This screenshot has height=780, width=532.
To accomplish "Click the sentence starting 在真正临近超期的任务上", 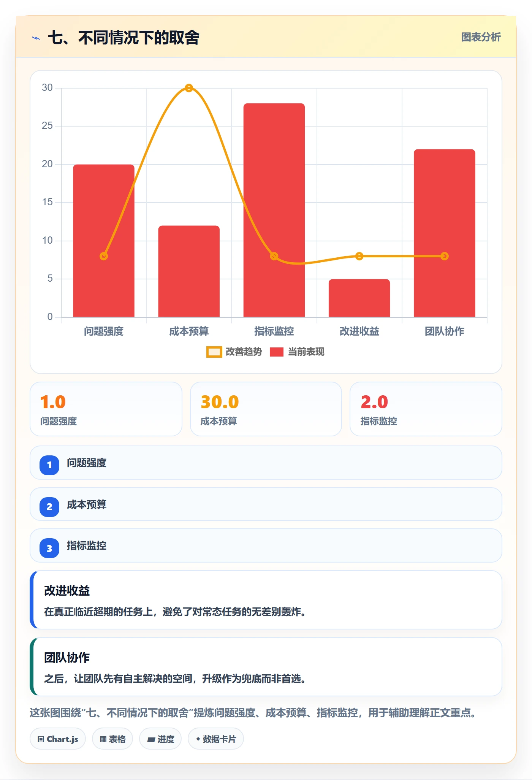I will (175, 612).
